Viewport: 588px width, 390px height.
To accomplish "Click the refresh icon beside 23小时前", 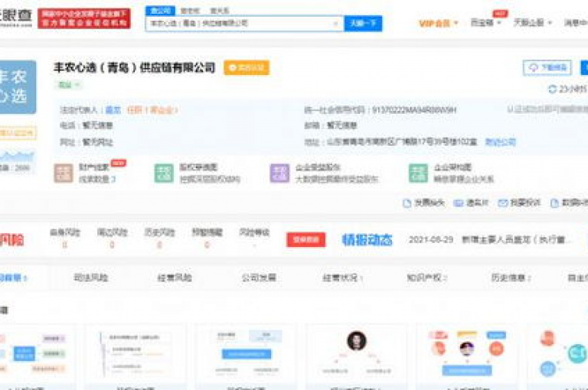I will point(552,89).
